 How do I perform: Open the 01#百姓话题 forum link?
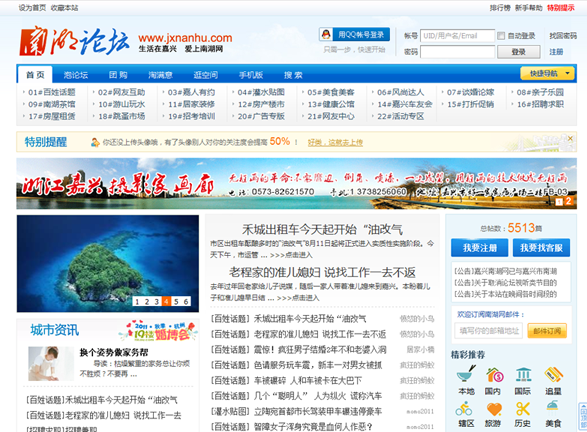(x=51, y=92)
